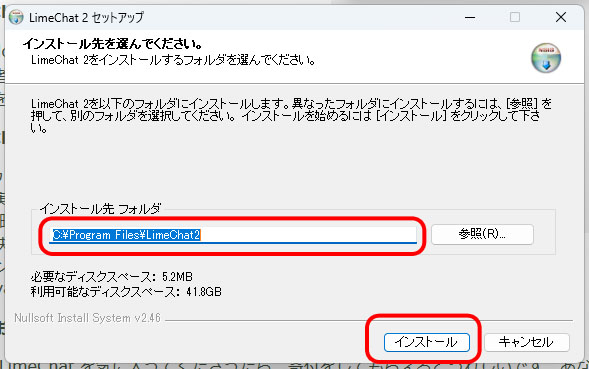Click the LimeChat 2 セットアップ title text

pos(86,17)
